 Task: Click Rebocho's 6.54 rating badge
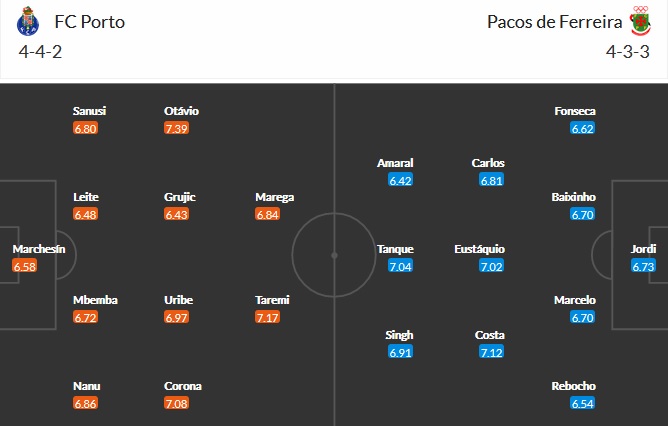(583, 403)
